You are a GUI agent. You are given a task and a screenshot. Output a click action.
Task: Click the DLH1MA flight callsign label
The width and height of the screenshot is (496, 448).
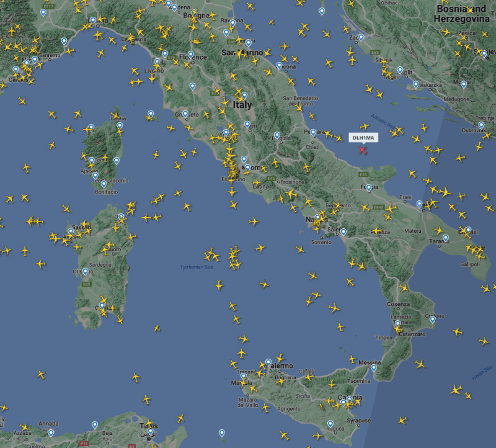[x=363, y=138]
